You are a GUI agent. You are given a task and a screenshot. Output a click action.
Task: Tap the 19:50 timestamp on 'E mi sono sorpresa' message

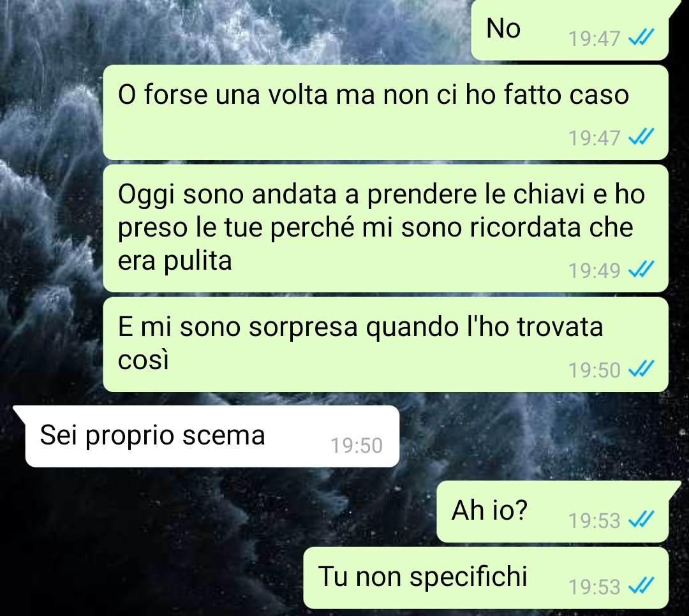[594, 370]
